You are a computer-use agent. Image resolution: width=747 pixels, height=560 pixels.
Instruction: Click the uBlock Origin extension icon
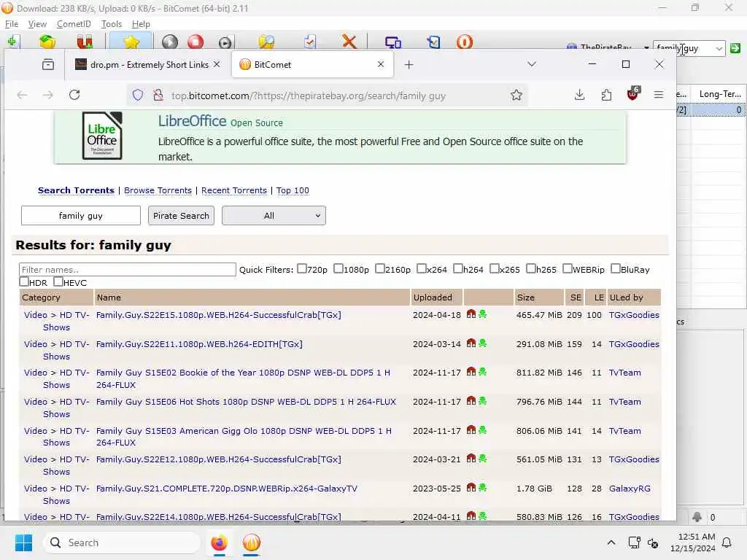632,94
